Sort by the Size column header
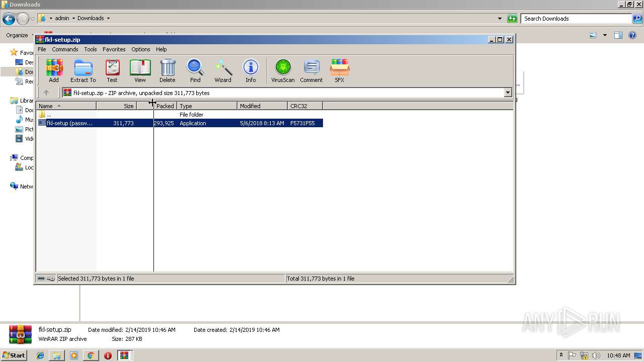Viewport: 644px width, 362px height. [x=116, y=106]
